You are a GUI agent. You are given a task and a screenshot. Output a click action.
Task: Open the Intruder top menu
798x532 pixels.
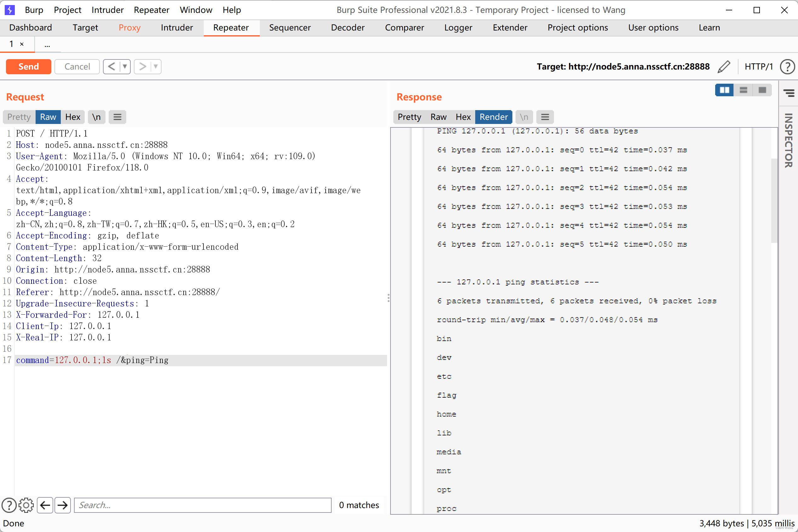point(107,10)
